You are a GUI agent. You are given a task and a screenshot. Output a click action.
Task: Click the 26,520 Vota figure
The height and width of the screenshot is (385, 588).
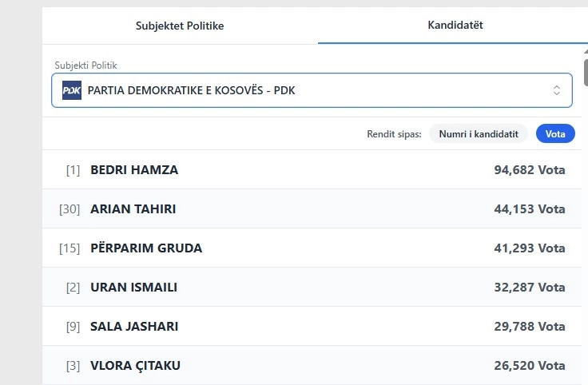coord(530,366)
